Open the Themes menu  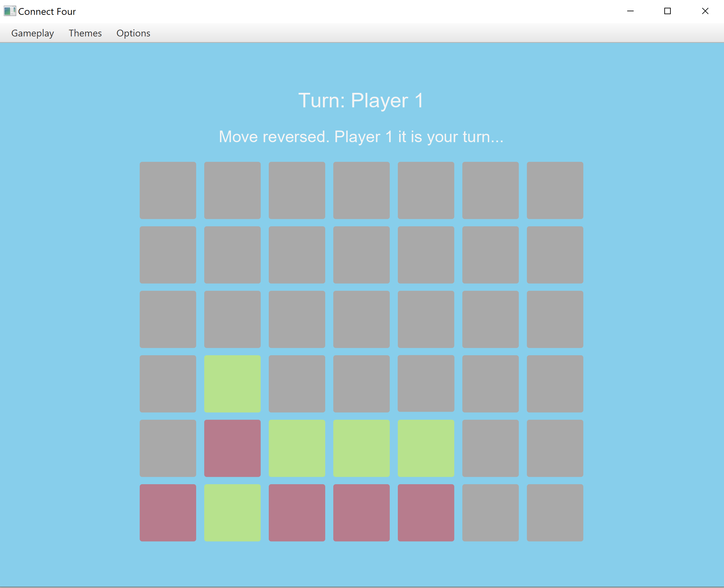click(85, 33)
